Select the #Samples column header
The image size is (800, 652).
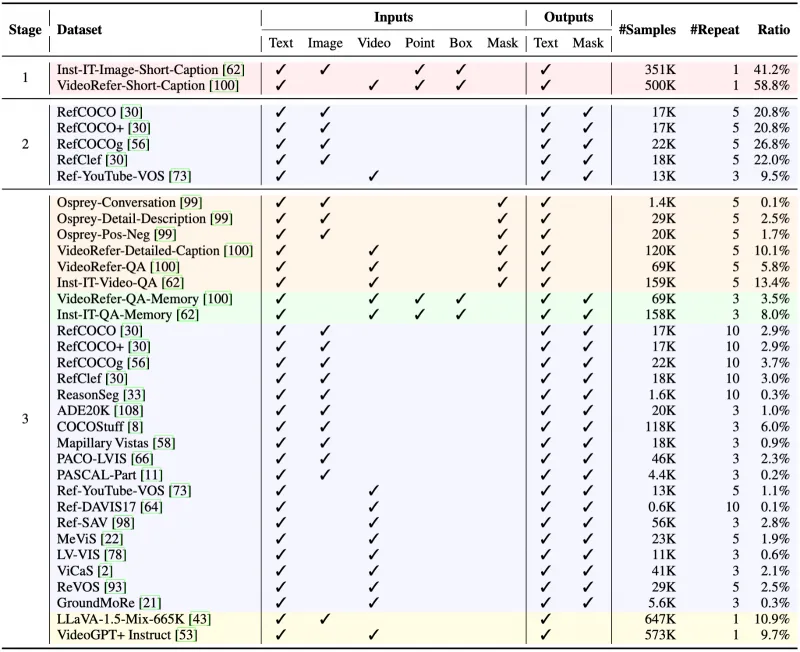point(647,30)
